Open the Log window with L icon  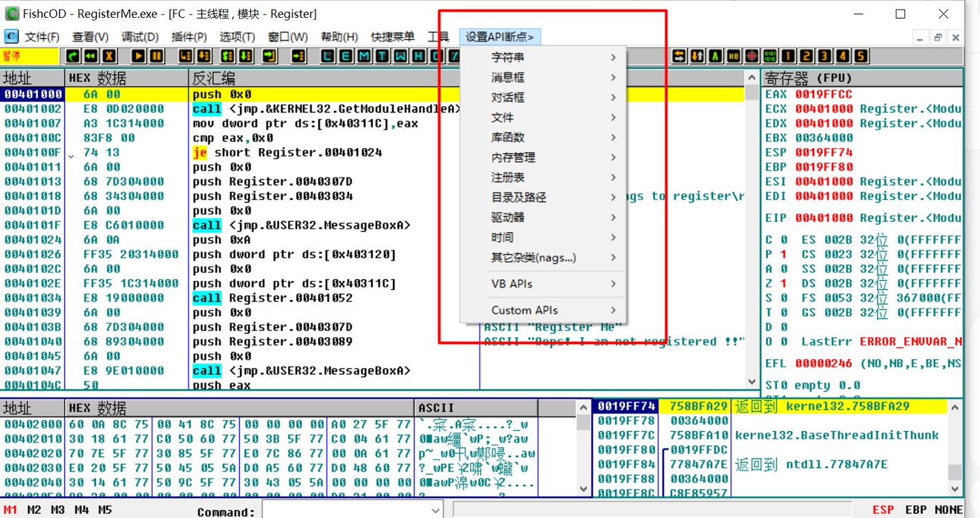coord(328,56)
